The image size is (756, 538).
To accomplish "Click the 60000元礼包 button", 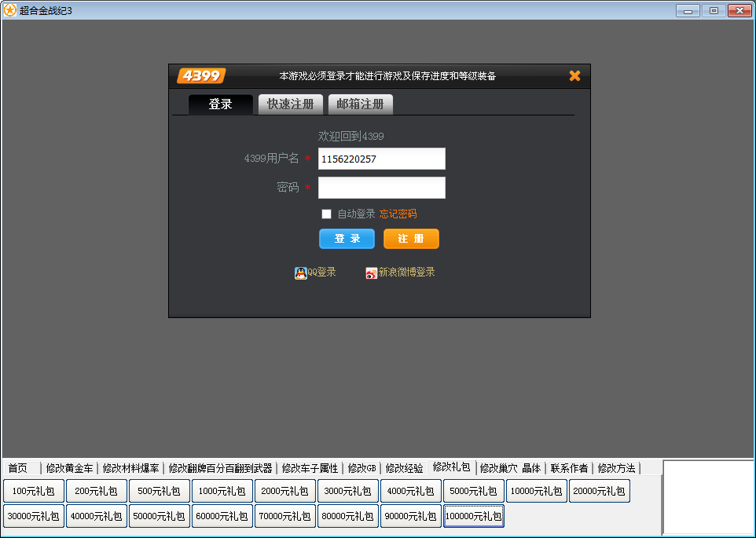I will point(222,516).
